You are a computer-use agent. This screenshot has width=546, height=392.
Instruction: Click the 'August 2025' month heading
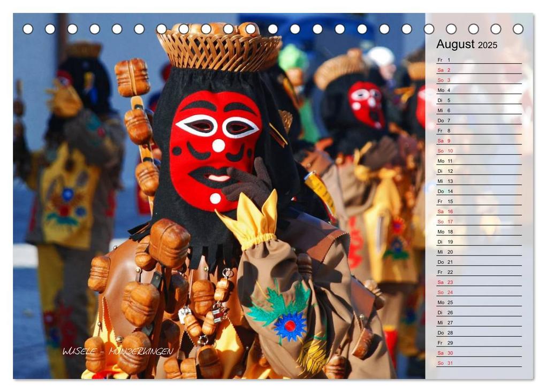tap(467, 44)
